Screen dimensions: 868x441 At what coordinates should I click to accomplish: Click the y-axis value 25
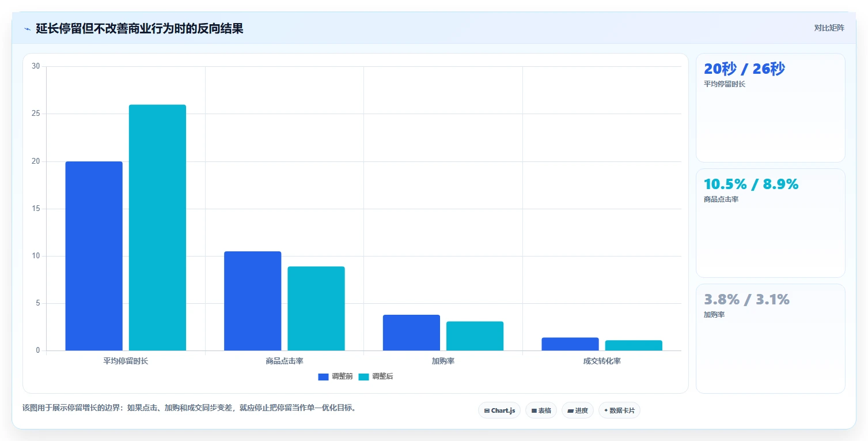[36, 114]
